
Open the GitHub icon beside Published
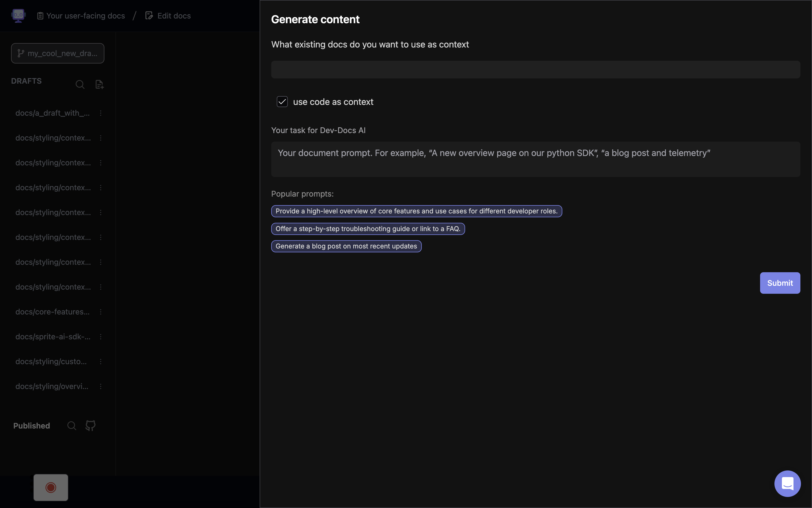click(90, 425)
